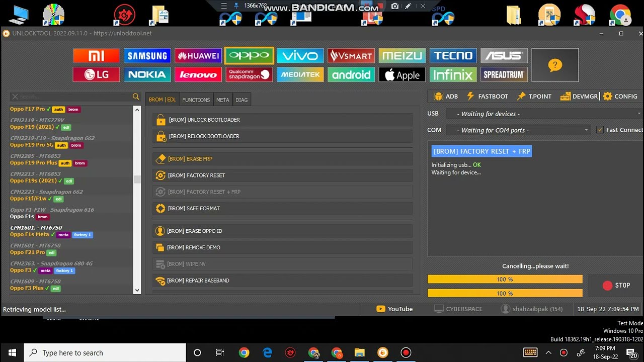The height and width of the screenshot is (362, 644).
Task: Open the USB devices dropdown
Action: [x=544, y=114]
